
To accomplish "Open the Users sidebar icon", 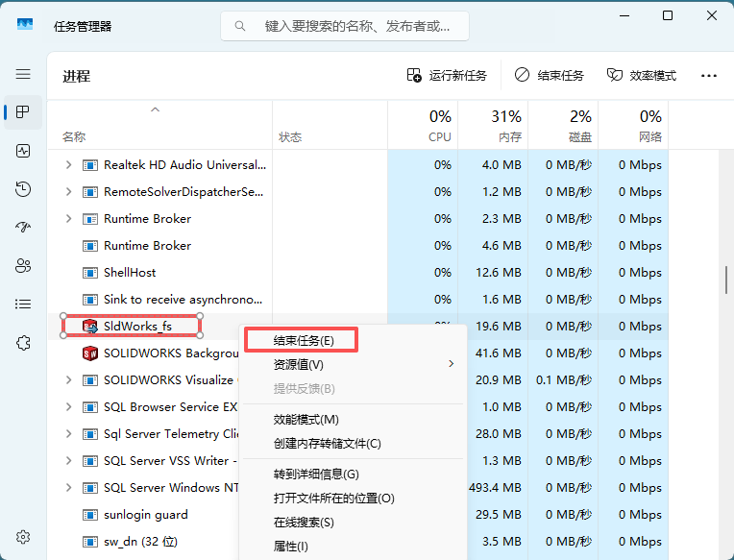I will point(23,266).
